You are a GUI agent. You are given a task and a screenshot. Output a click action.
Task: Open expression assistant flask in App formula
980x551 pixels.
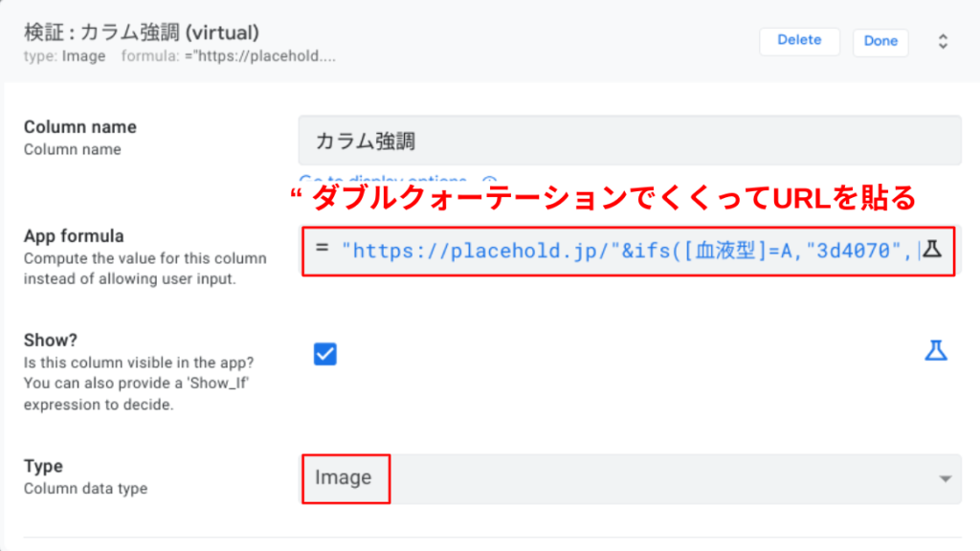click(x=932, y=250)
